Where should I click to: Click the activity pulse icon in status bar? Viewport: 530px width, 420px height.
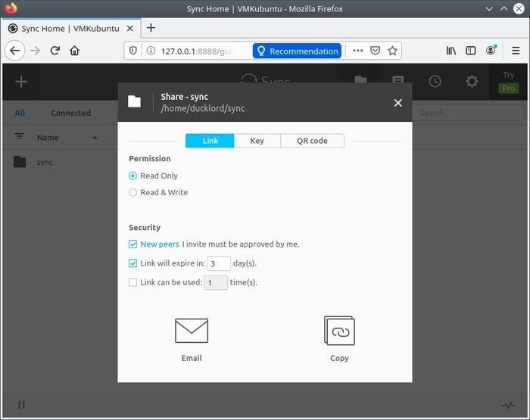tap(508, 405)
